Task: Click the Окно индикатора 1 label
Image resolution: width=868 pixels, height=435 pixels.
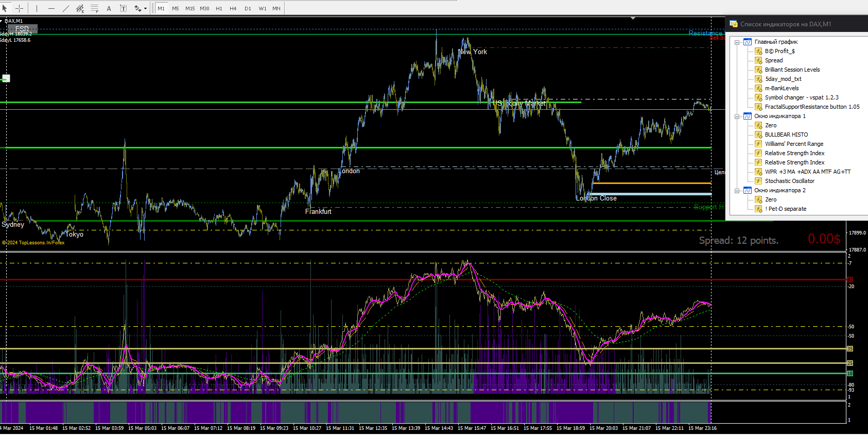Action: pos(780,116)
